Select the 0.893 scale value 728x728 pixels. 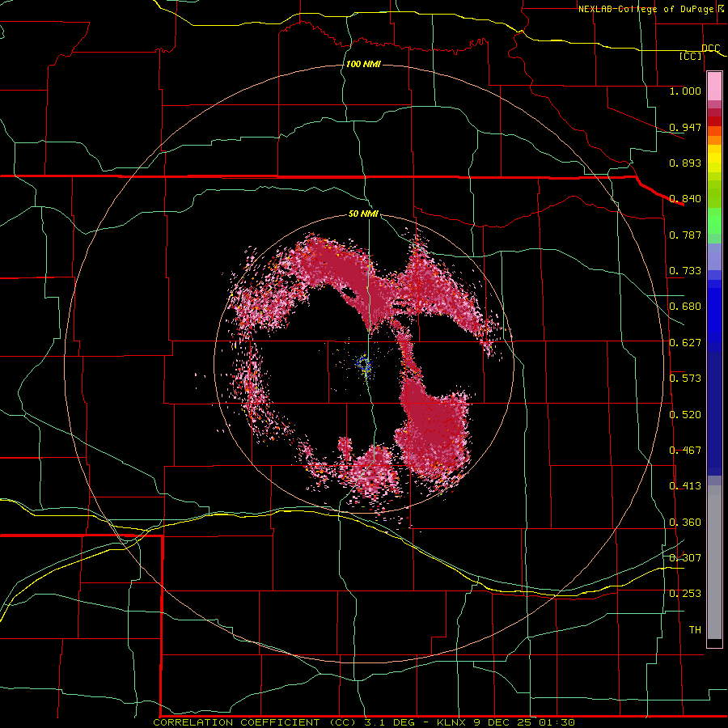click(x=685, y=163)
